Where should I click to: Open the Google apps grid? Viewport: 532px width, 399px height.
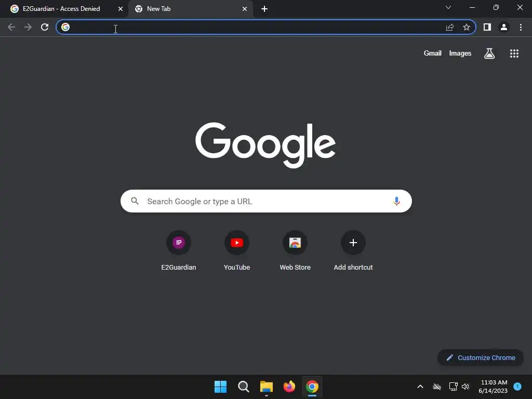(x=514, y=54)
